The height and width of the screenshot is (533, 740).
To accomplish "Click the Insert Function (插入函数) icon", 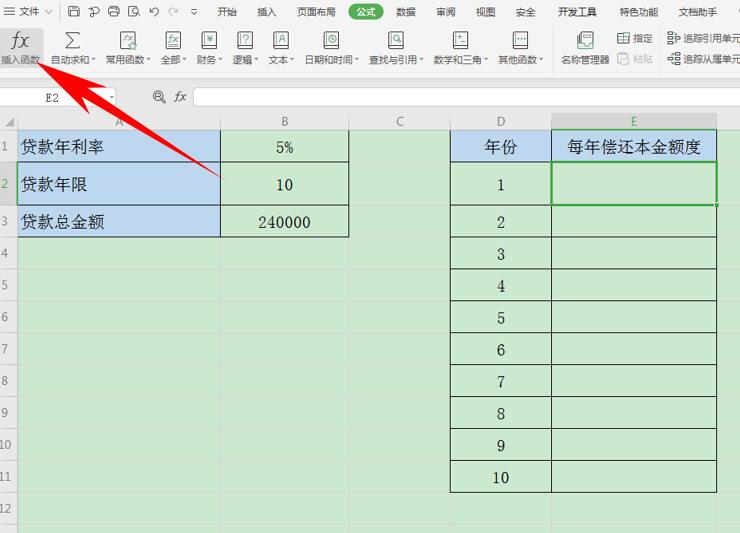I will (20, 42).
